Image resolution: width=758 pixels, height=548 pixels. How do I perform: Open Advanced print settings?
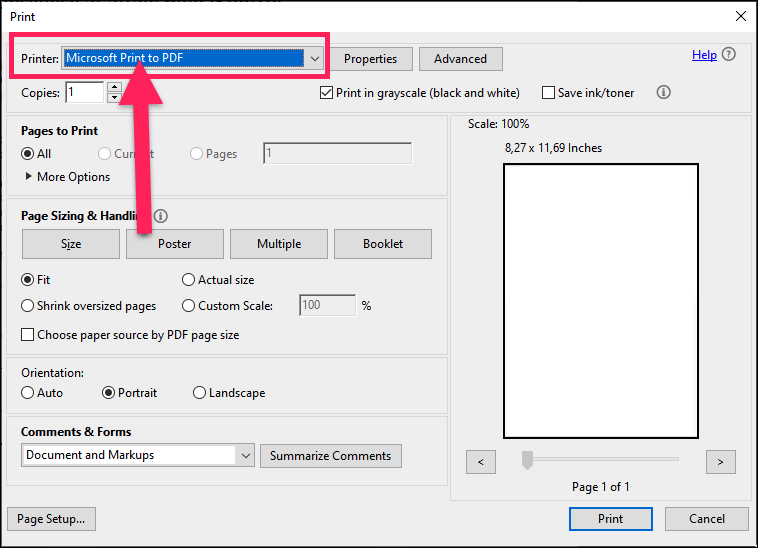point(460,59)
